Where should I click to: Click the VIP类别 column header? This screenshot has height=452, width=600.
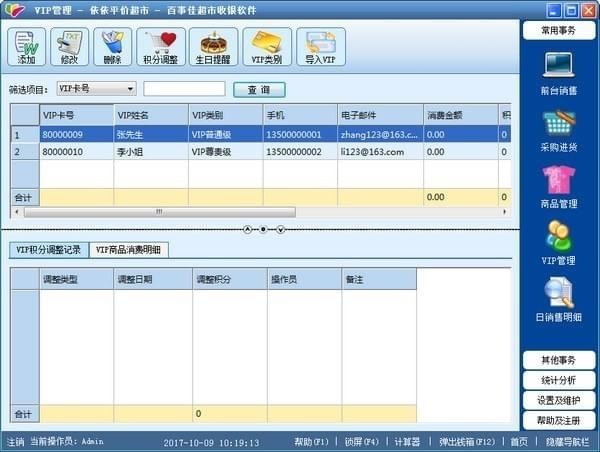click(x=226, y=115)
